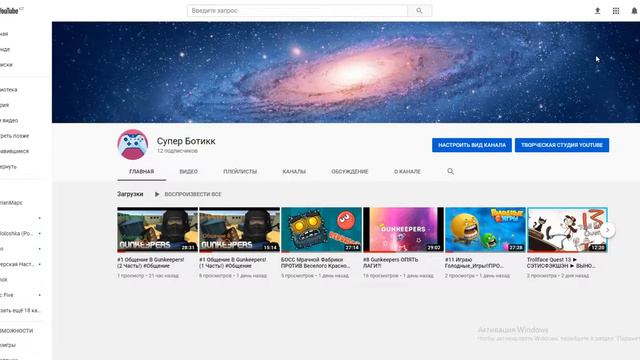Click the 12 подписчиков subscriber count

[x=177, y=151]
